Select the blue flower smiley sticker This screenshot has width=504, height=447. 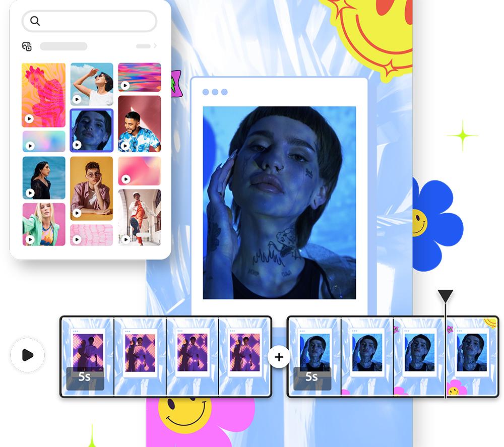438,225
